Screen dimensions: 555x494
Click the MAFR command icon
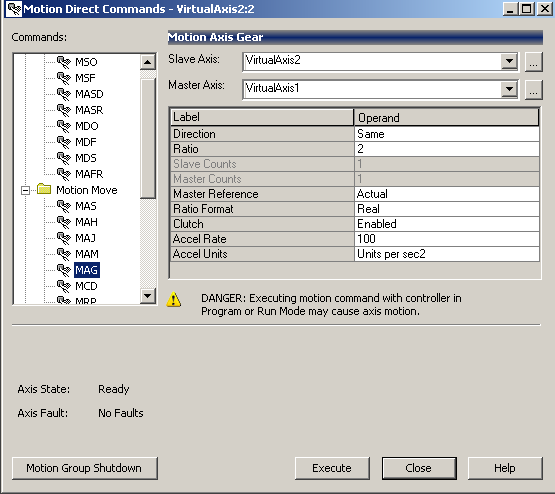(64, 174)
